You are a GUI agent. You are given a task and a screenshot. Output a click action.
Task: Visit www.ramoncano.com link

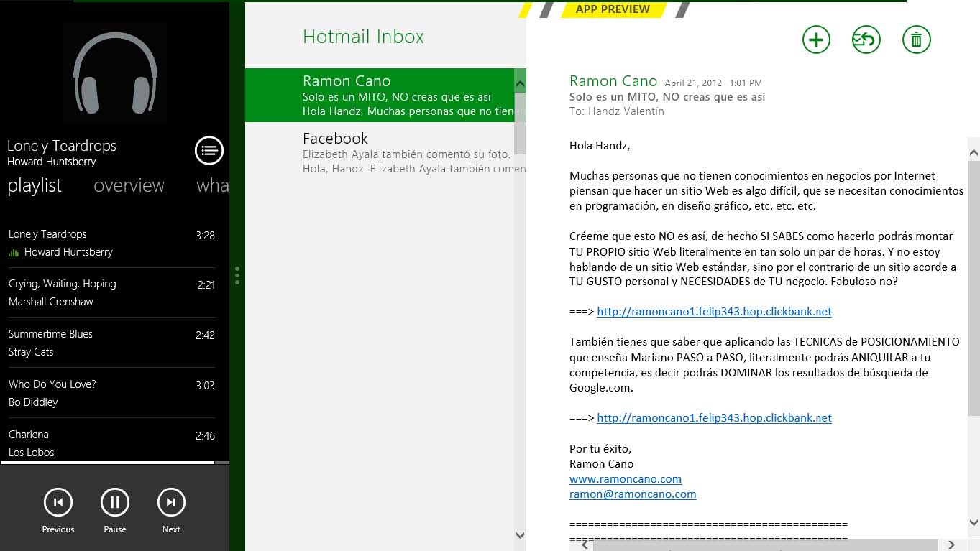tap(626, 478)
